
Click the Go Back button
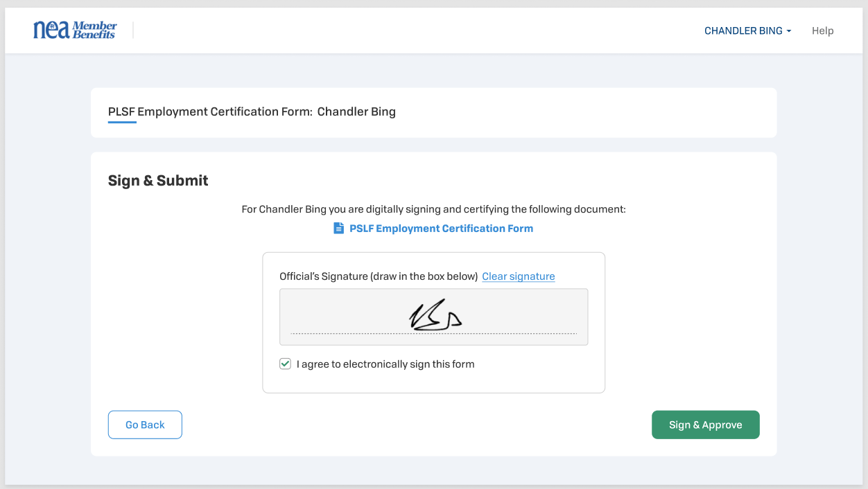point(145,425)
